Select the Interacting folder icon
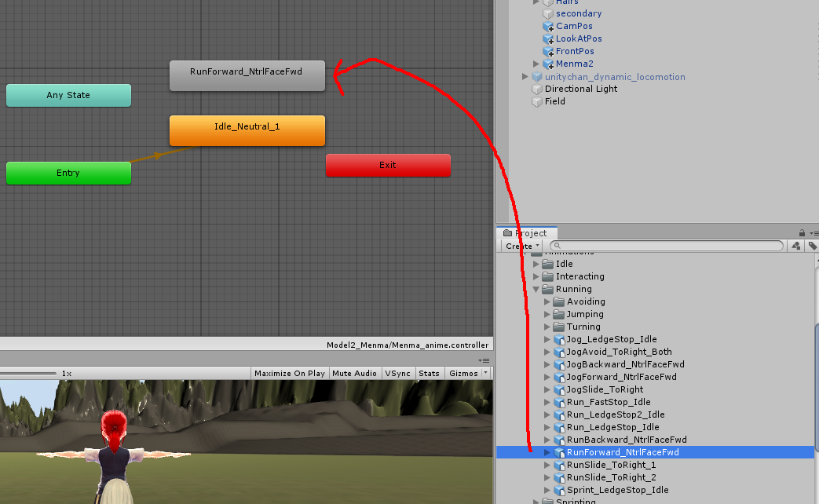 click(547, 276)
